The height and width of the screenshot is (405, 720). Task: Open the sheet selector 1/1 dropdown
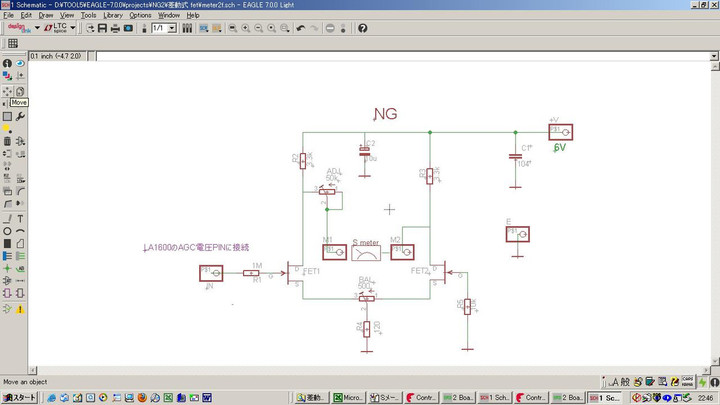click(171, 28)
